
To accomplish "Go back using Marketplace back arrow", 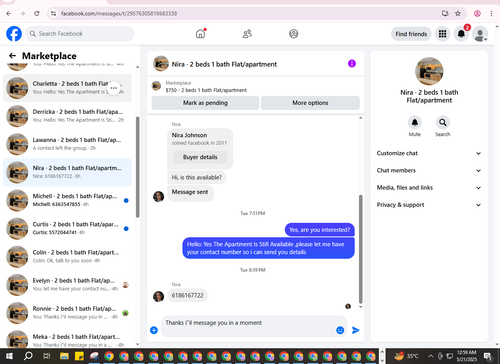I will point(12,56).
